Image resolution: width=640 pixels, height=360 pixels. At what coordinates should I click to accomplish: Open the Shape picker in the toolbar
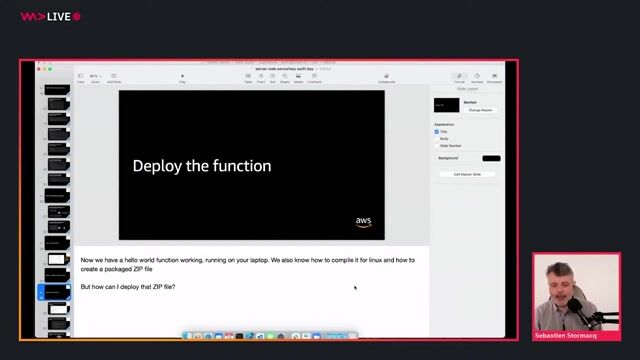click(x=285, y=78)
